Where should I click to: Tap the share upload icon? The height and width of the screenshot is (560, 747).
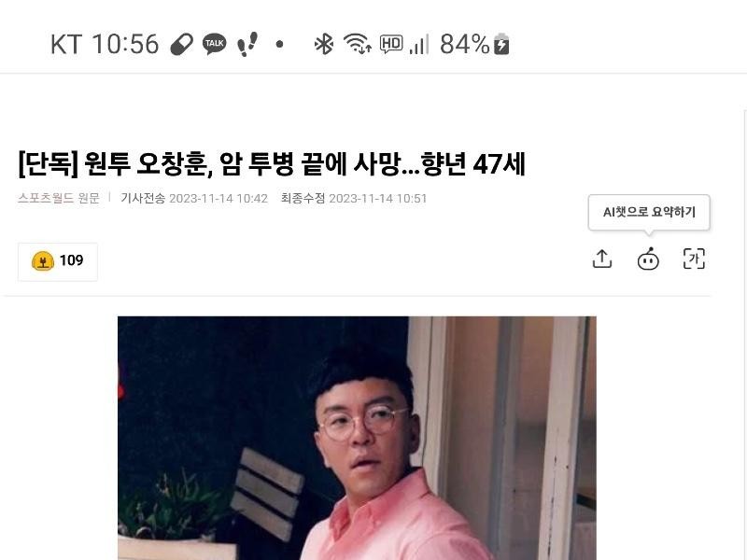tap(601, 259)
